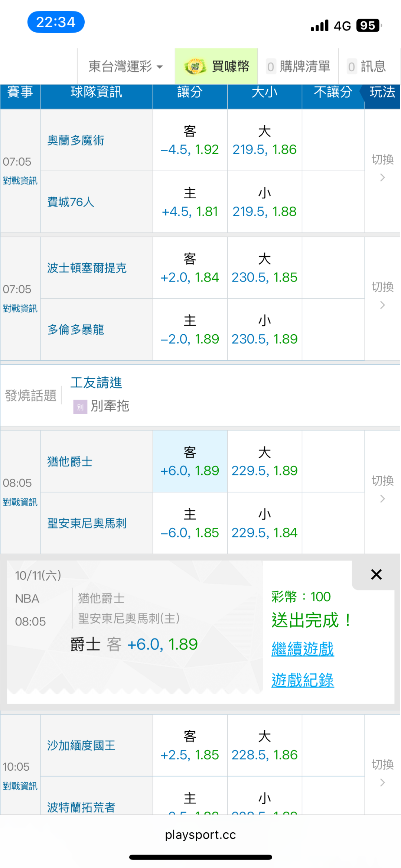Open the 購牌清單 tab
The width and height of the screenshot is (401, 868).
pos(299,67)
